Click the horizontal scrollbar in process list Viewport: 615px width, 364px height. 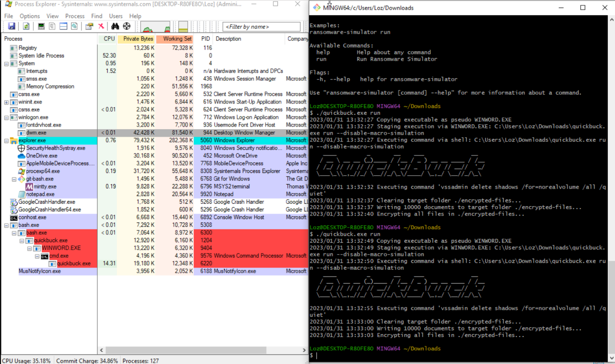coord(186,350)
